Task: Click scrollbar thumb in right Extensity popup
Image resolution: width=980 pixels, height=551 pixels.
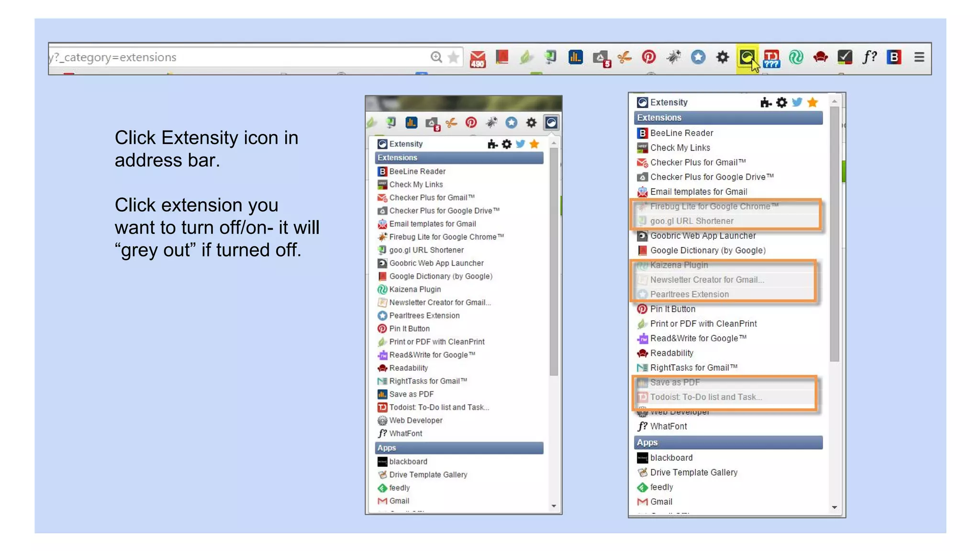Action: (x=835, y=234)
